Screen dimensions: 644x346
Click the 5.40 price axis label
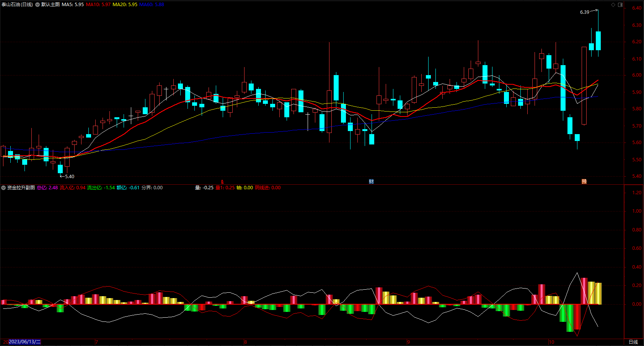click(637, 176)
